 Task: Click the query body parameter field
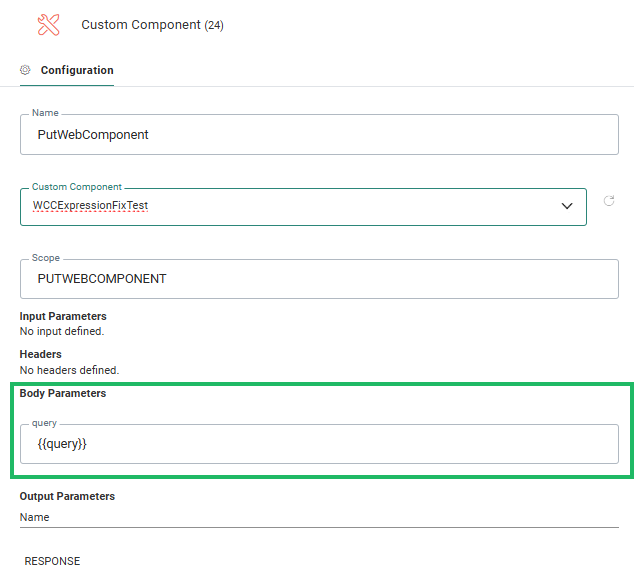(319, 444)
